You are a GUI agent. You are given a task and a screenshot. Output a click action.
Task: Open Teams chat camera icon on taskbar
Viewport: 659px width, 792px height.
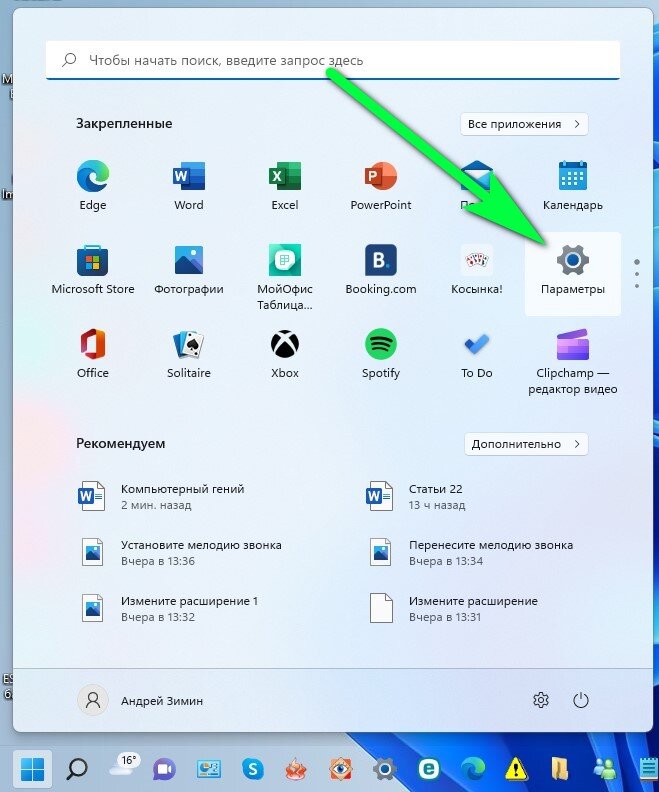[x=164, y=769]
